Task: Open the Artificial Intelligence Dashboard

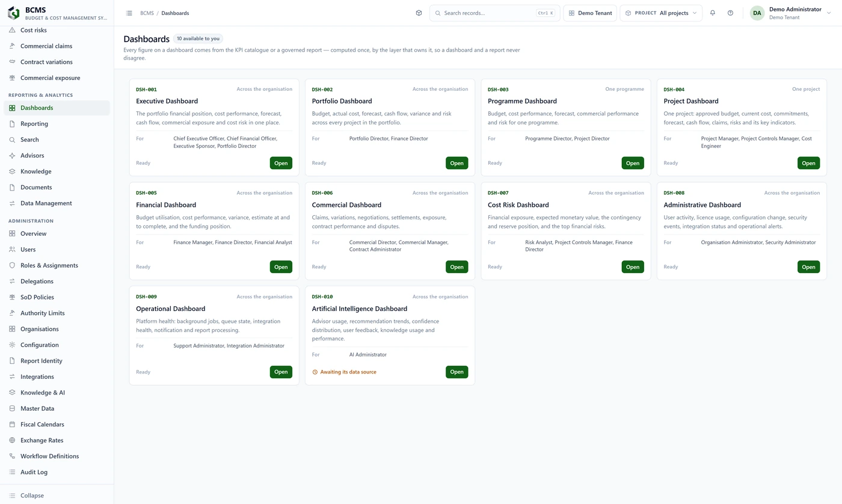Action: [x=456, y=372]
